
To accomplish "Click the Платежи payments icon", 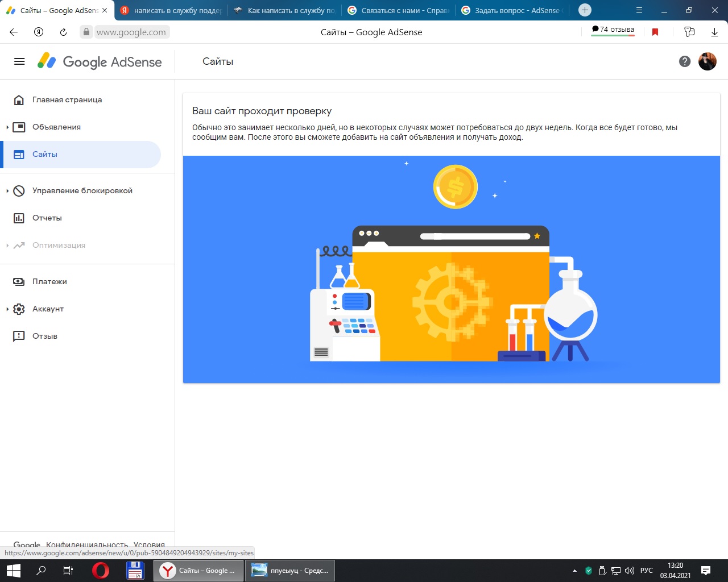I will (19, 282).
